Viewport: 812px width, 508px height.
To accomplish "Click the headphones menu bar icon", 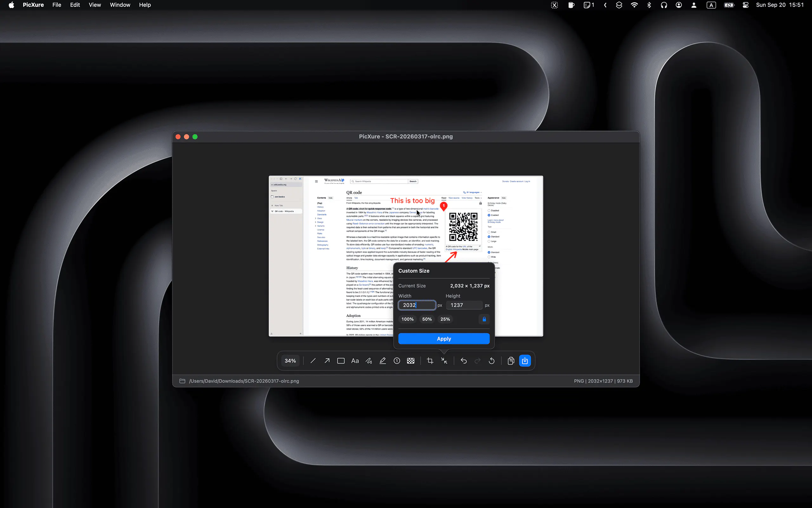I will pyautogui.click(x=664, y=5).
